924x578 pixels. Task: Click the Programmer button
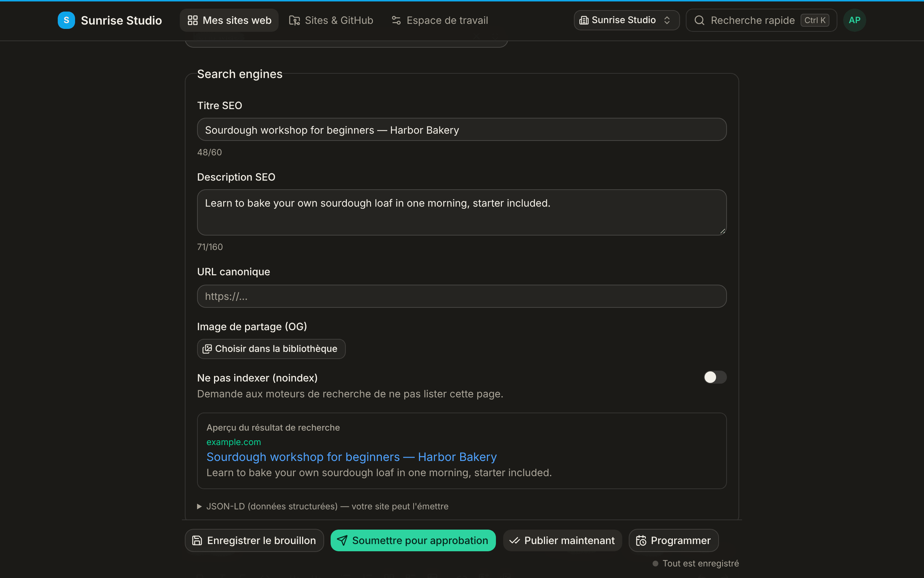click(674, 540)
